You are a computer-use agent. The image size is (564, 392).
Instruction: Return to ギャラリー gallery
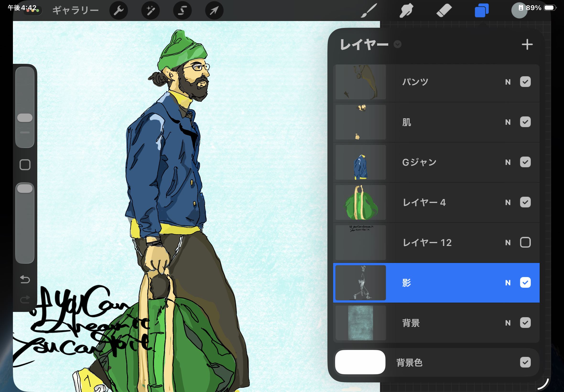click(76, 10)
